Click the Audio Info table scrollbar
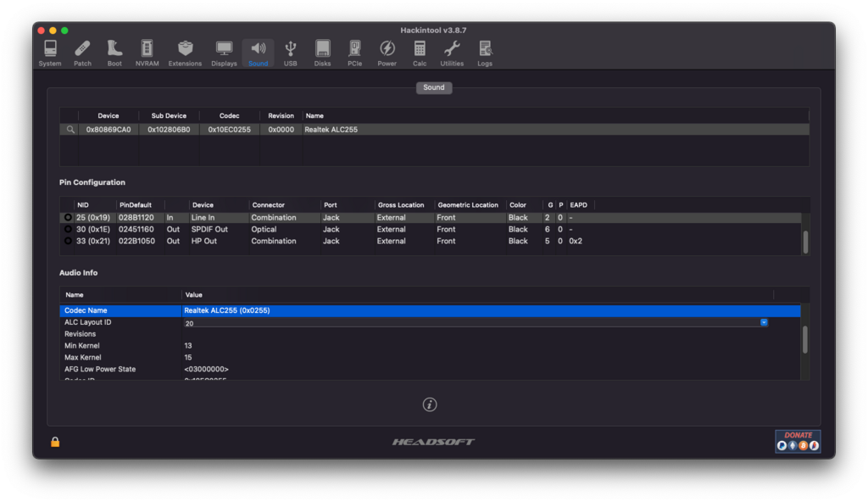The image size is (868, 502). 805,339
